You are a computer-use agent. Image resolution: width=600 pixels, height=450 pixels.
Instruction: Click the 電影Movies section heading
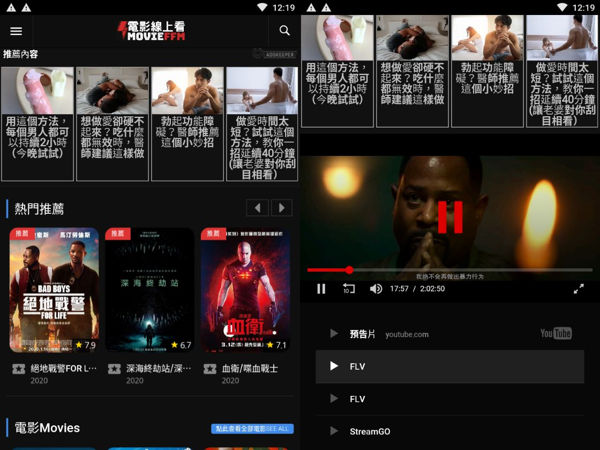click(47, 428)
